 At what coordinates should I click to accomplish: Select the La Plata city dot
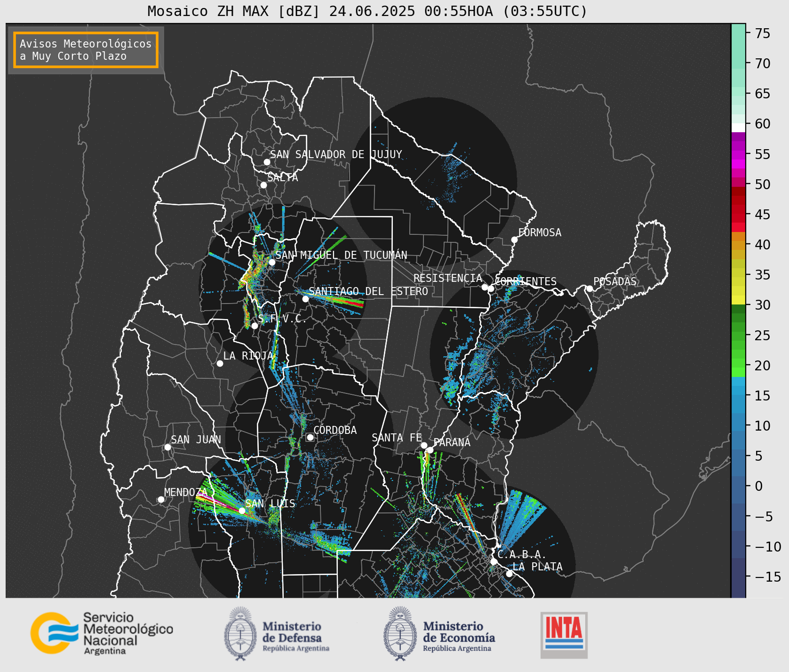point(509,573)
